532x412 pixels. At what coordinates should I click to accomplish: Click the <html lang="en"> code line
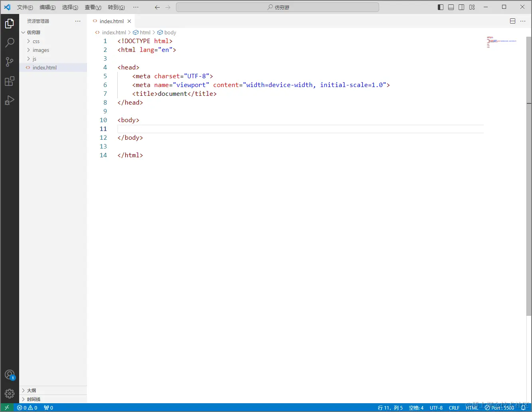point(147,50)
